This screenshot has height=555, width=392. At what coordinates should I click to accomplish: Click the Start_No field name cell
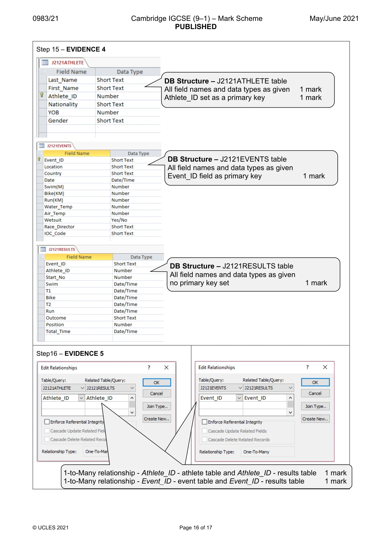pyautogui.click(x=79, y=277)
